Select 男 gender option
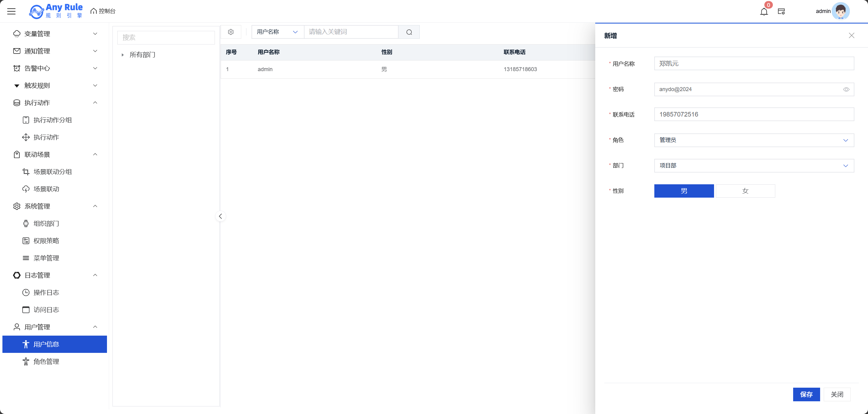The width and height of the screenshot is (868, 414). coord(684,191)
